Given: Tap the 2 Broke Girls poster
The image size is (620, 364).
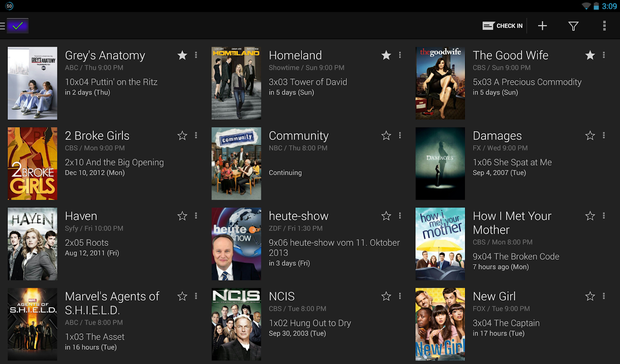Looking at the screenshot, I should (32, 164).
